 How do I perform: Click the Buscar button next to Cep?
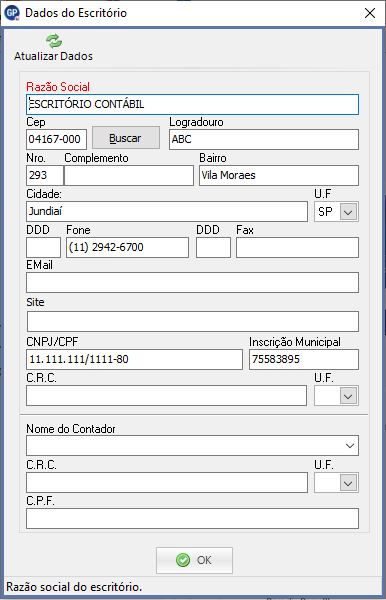coord(126,138)
